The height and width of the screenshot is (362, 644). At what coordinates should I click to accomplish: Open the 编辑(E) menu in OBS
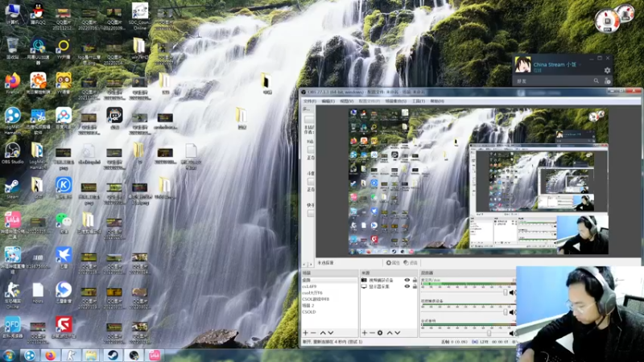tap(328, 101)
